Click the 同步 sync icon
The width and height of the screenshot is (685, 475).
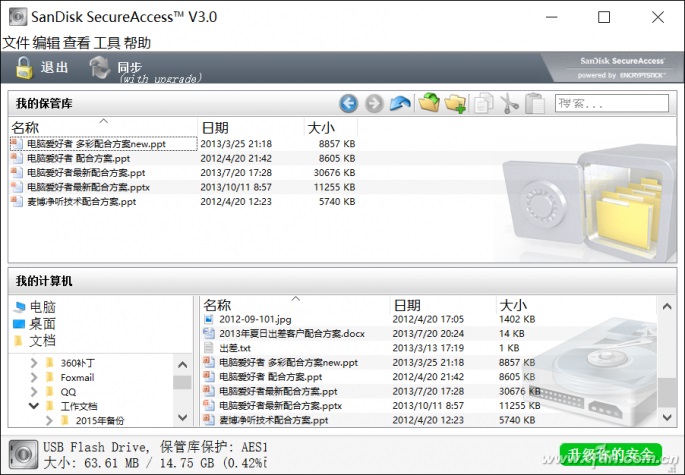[x=100, y=67]
